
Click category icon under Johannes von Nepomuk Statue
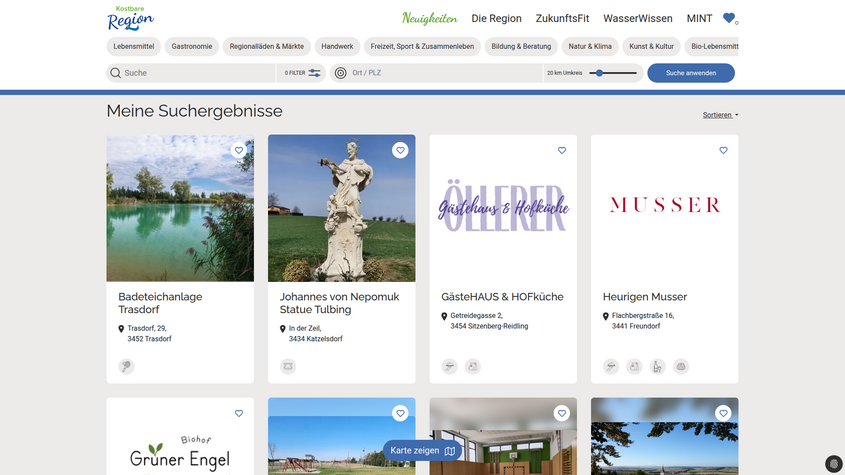pyautogui.click(x=288, y=367)
